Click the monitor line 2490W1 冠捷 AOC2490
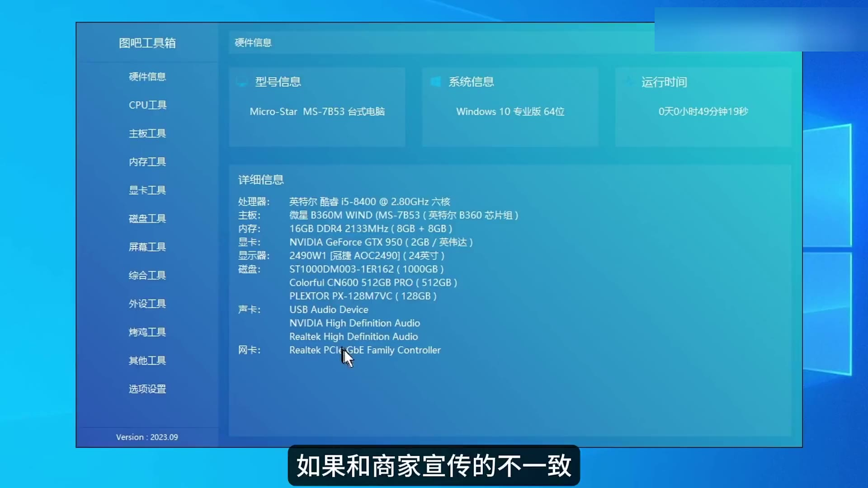The image size is (868, 488). point(366,255)
